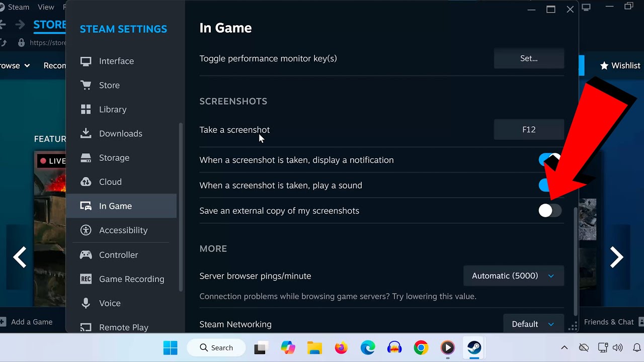Open Firefox from the taskbar
This screenshot has width=644, height=362.
point(341,347)
